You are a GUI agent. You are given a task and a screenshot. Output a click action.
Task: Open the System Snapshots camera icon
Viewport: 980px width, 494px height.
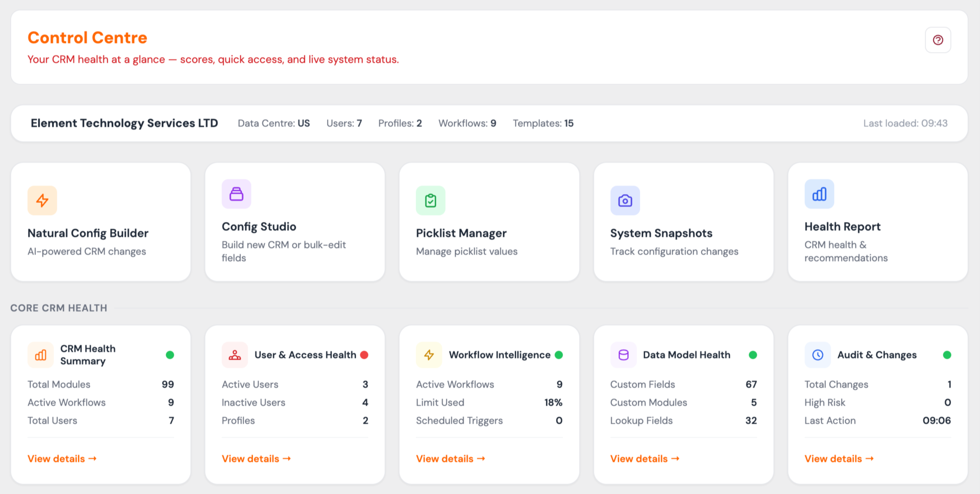tap(624, 200)
